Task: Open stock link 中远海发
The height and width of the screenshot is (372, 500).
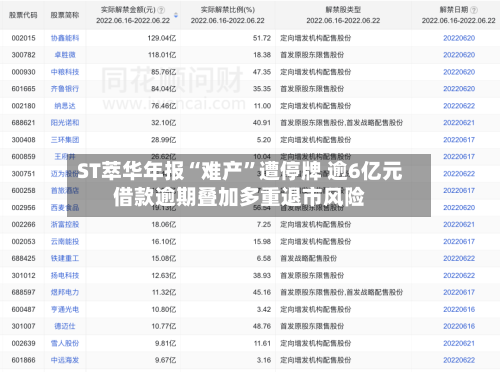Action: click(65, 360)
